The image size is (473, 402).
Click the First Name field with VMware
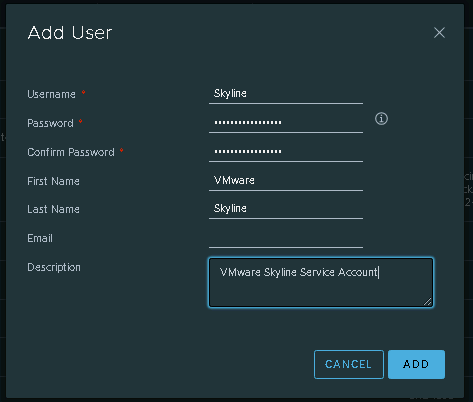tap(286, 181)
